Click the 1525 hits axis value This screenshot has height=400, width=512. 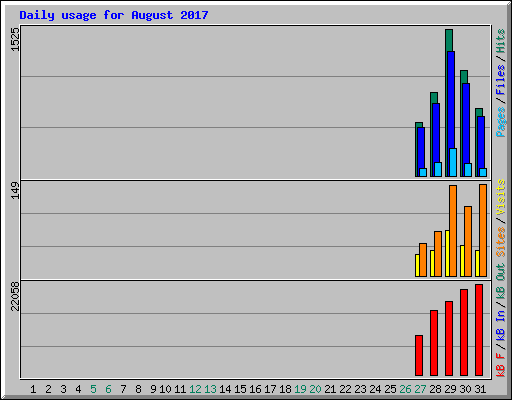pos(15,39)
